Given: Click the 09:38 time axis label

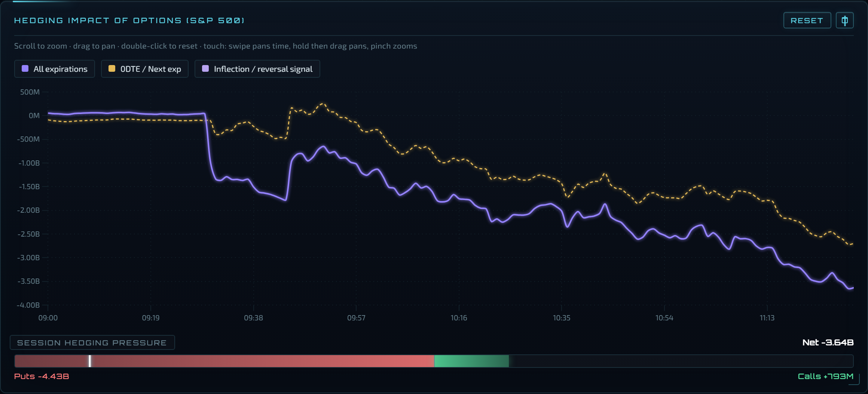Looking at the screenshot, I should [253, 318].
